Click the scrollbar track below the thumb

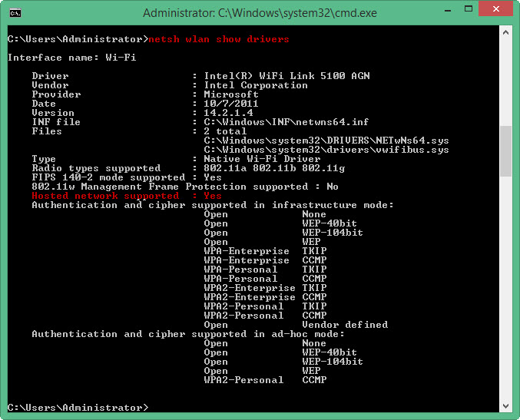(505, 288)
